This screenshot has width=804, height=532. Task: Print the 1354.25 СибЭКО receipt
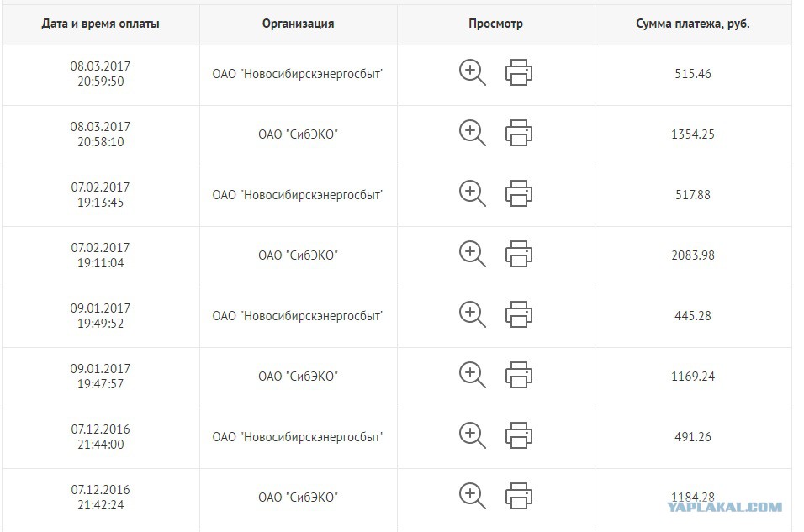(519, 133)
